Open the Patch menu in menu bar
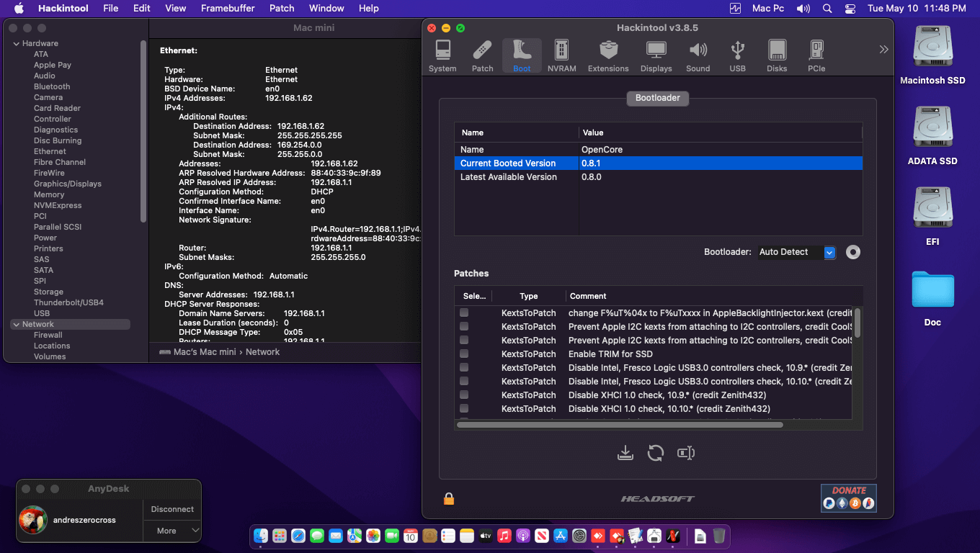 282,9
